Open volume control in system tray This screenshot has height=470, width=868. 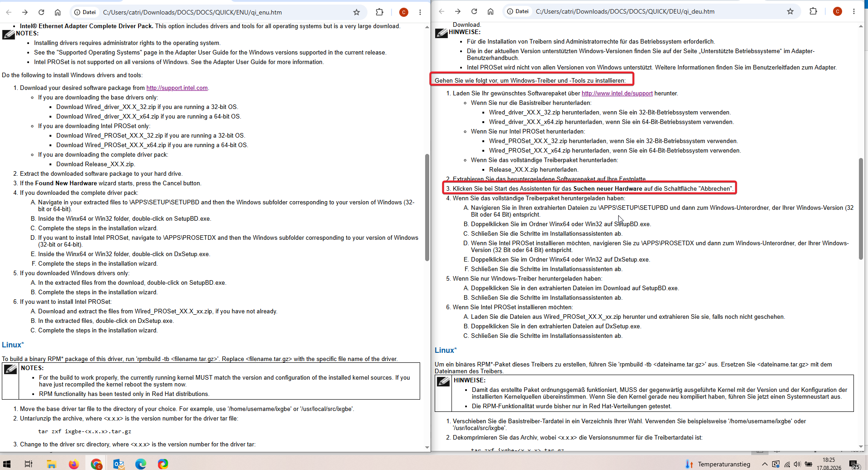pyautogui.click(x=797, y=464)
